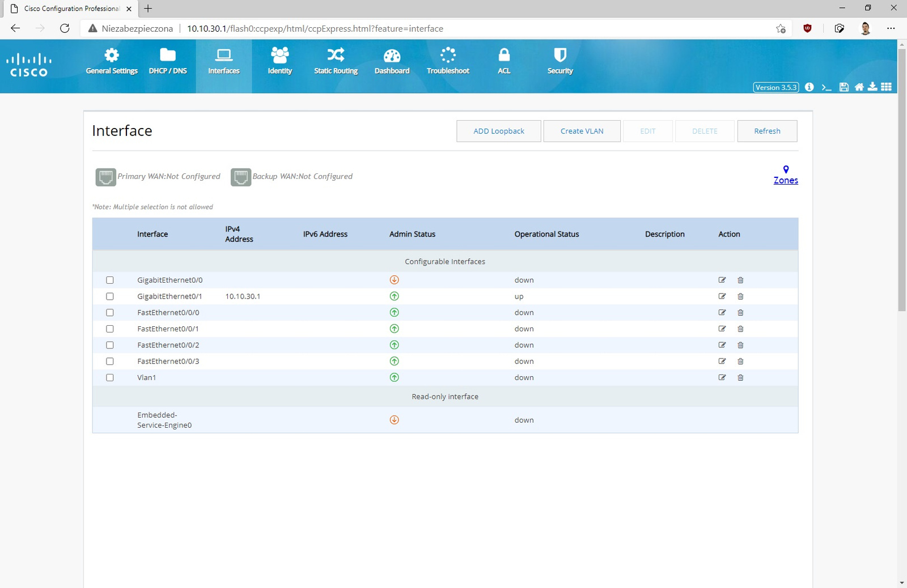The width and height of the screenshot is (907, 588).
Task: Click the ADD Loopback button
Action: pos(499,131)
